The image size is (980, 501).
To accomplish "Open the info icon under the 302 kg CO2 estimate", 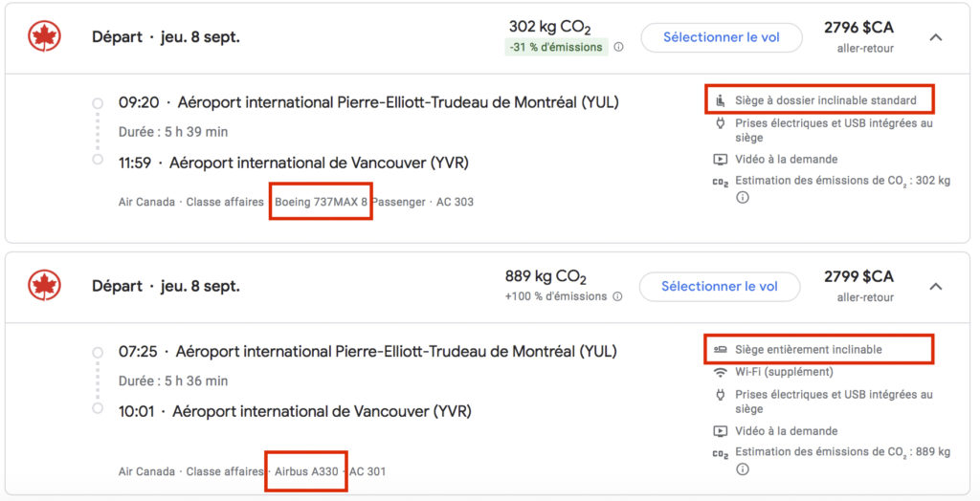I will (x=742, y=198).
